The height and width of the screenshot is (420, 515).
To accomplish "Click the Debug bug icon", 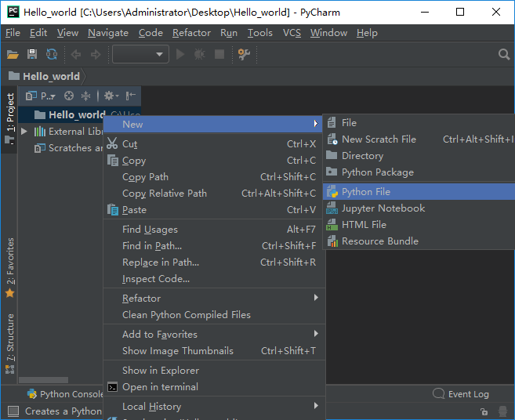I will [199, 54].
